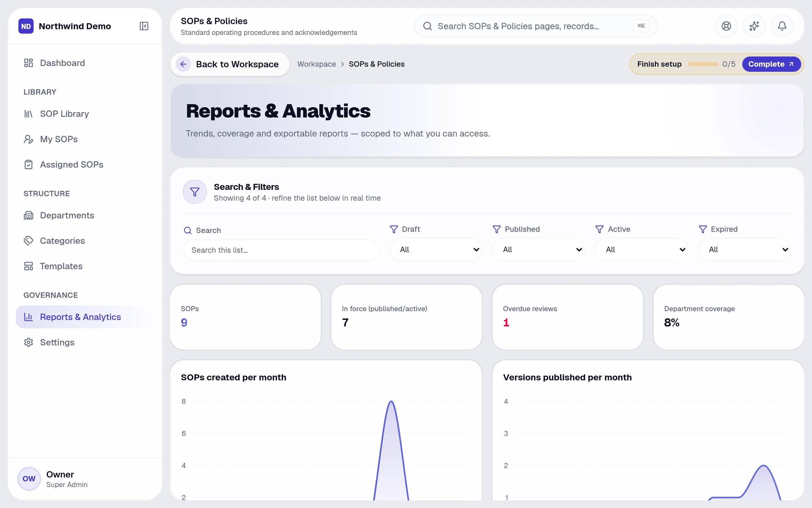Click SOPs & Policies breadcrumb

tap(377, 64)
